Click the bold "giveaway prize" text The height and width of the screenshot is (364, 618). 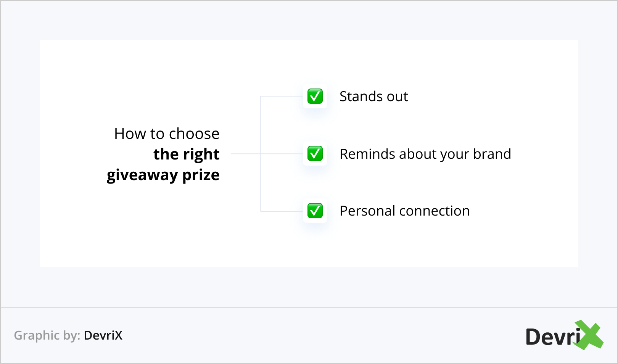point(163,175)
